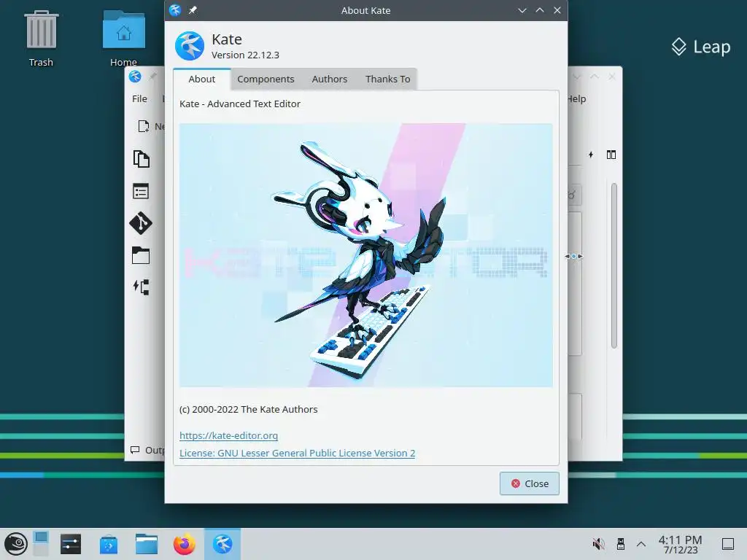Select the Thanks To tab

(387, 79)
